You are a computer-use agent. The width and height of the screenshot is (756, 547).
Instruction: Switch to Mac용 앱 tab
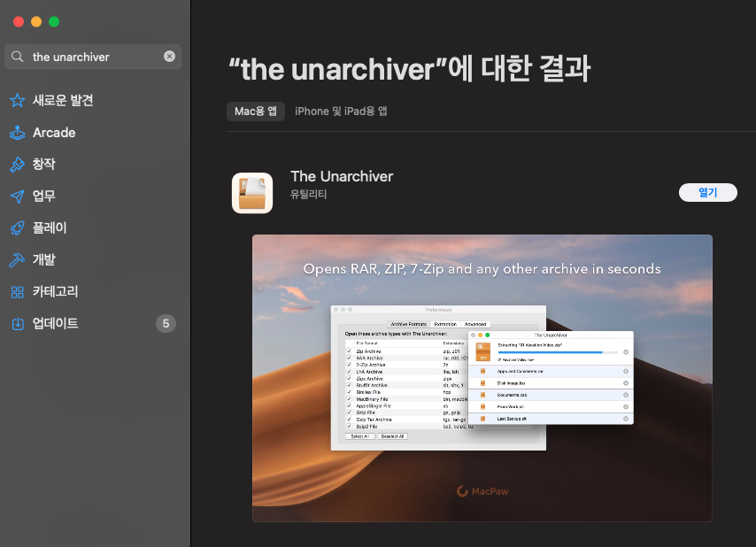(x=256, y=112)
